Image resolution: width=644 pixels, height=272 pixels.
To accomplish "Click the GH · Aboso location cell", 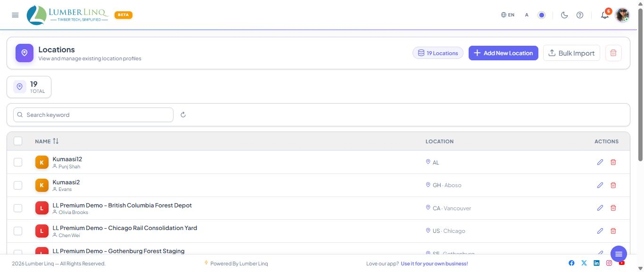I will coord(443,185).
